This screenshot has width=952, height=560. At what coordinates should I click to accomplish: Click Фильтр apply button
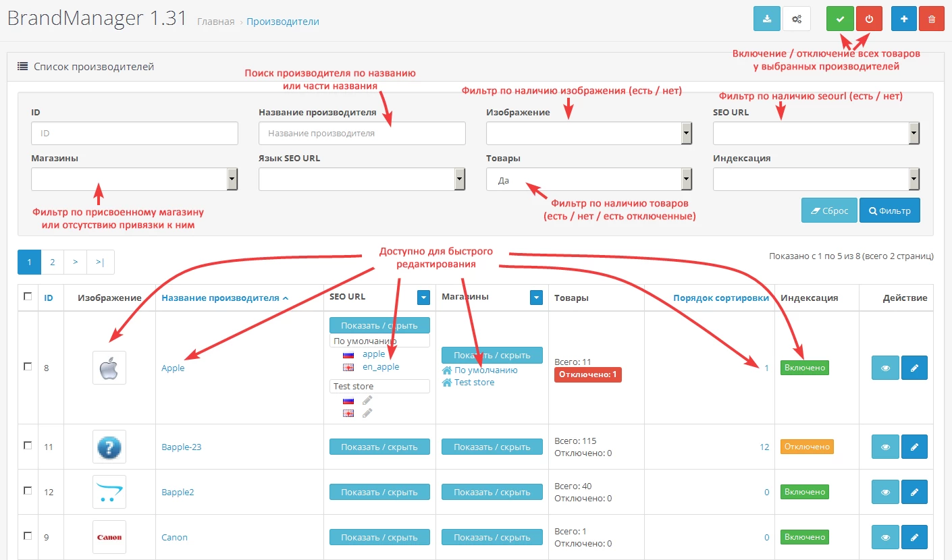tap(890, 211)
